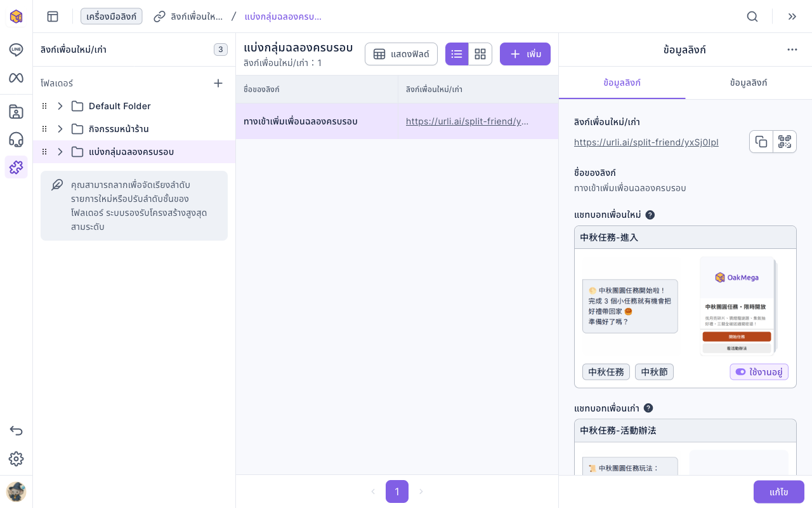This screenshot has width=812, height=508.
Task: Click the เครื่องมือลิงก์ breadcrumb chip
Action: coord(112,17)
